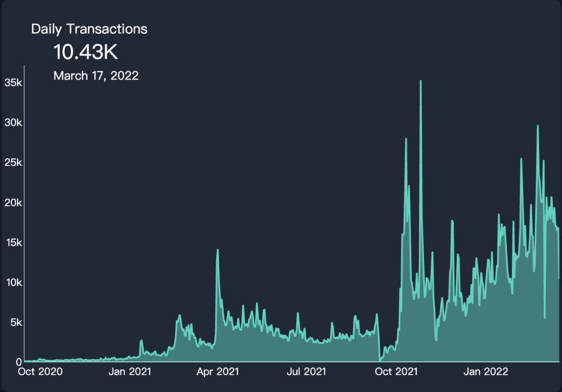Select Oct 2020 on the x-axis

tap(40, 372)
